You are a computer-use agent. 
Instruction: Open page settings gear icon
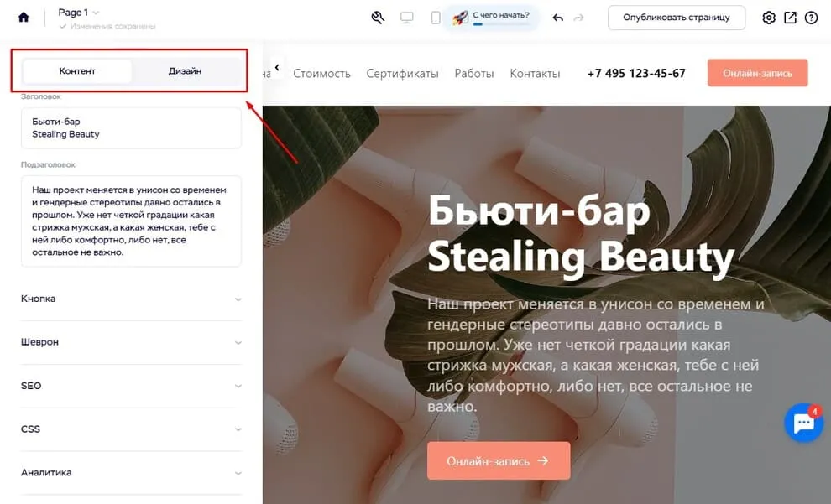[769, 18]
